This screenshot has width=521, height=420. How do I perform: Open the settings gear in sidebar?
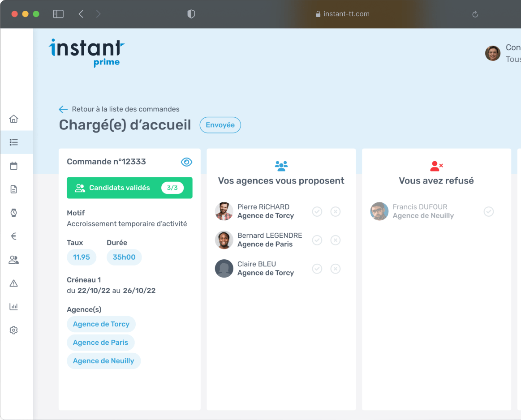click(14, 330)
